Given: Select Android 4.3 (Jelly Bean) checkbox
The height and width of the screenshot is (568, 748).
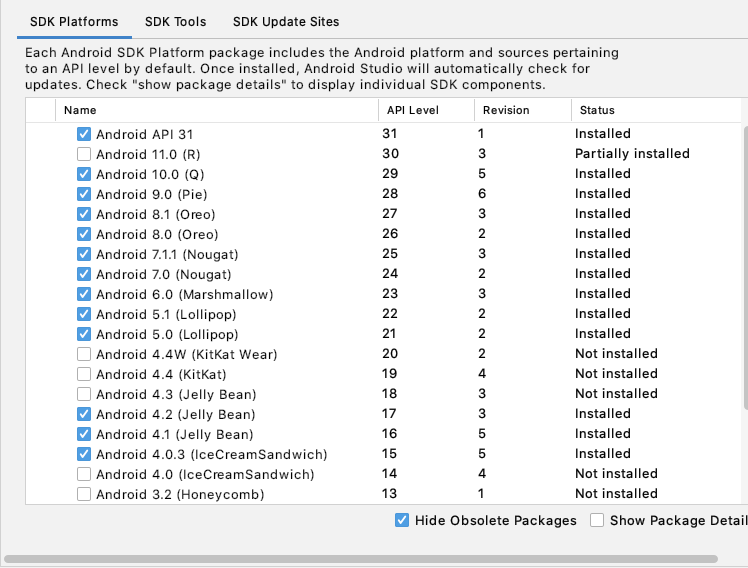Looking at the screenshot, I should point(84,394).
